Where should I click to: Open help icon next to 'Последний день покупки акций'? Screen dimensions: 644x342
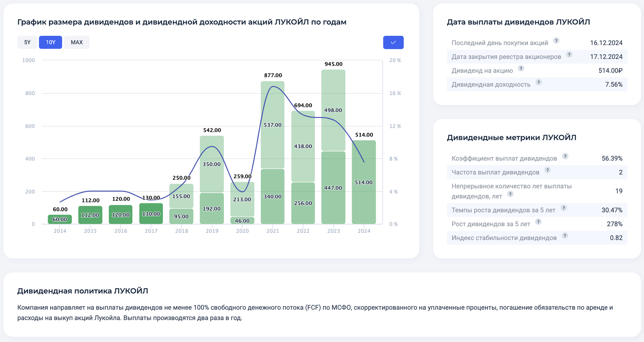pos(556,41)
